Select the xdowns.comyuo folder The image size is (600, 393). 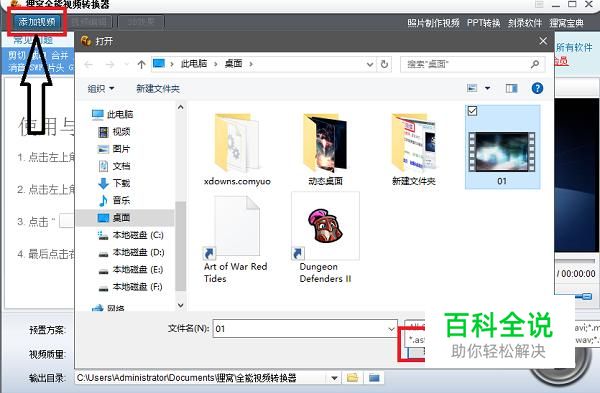tap(237, 149)
